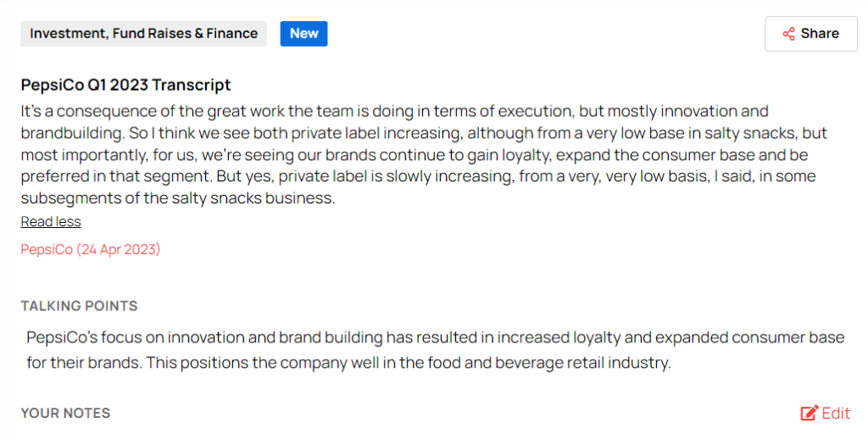
Task: Open the PepsiCo Q1 2023 Transcript title
Action: [125, 85]
